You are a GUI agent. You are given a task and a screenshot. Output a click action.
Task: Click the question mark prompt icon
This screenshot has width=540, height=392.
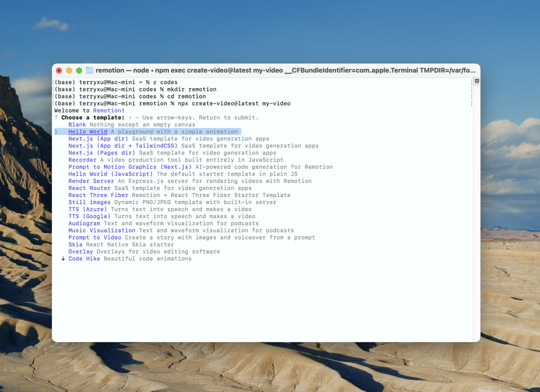[x=56, y=117]
